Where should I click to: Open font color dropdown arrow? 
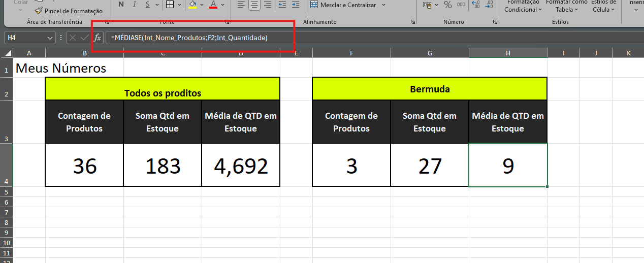click(x=223, y=5)
